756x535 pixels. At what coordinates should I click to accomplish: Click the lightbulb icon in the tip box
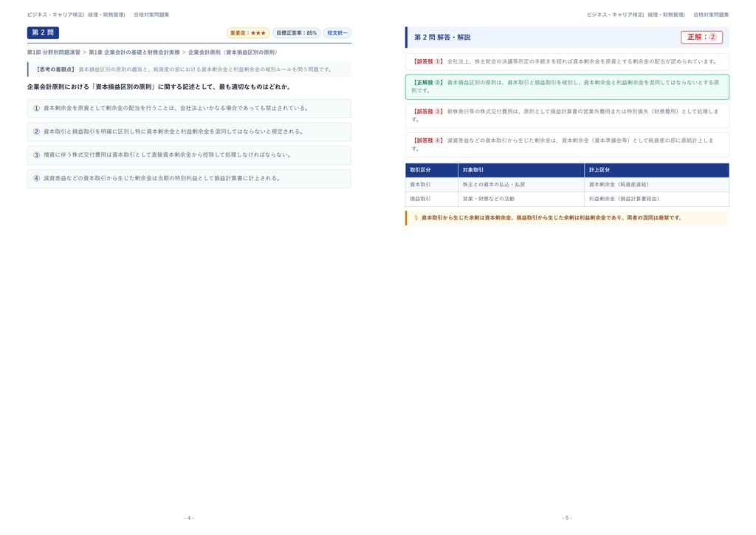(416, 217)
